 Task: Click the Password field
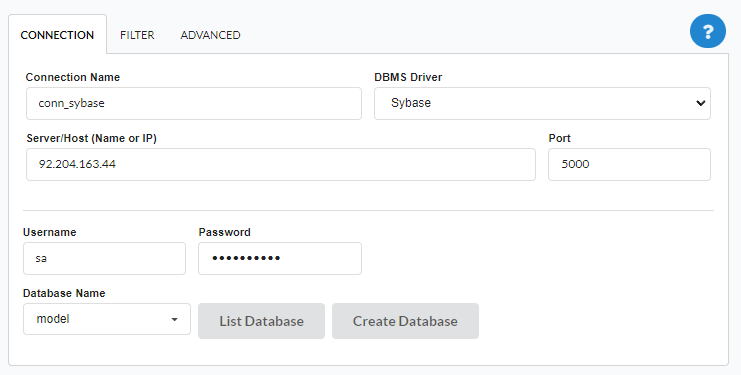(280, 258)
